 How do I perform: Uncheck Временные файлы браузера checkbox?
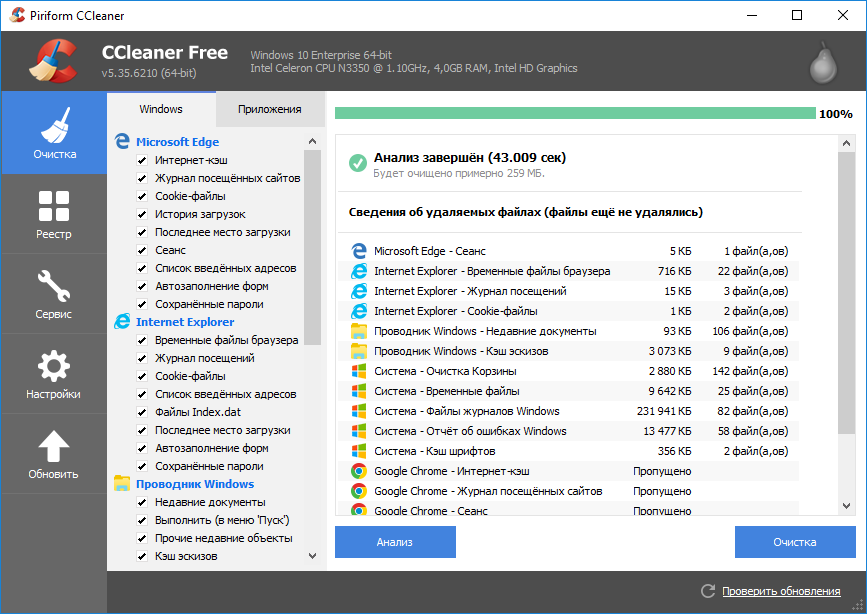[142, 340]
